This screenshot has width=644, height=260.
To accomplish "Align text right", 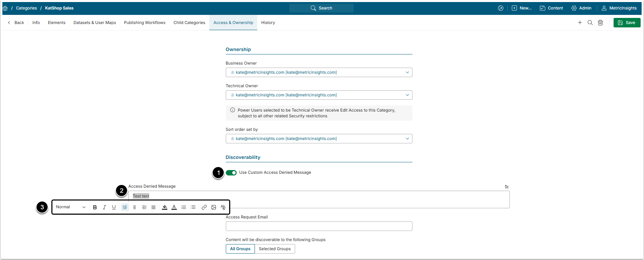I will [144, 207].
